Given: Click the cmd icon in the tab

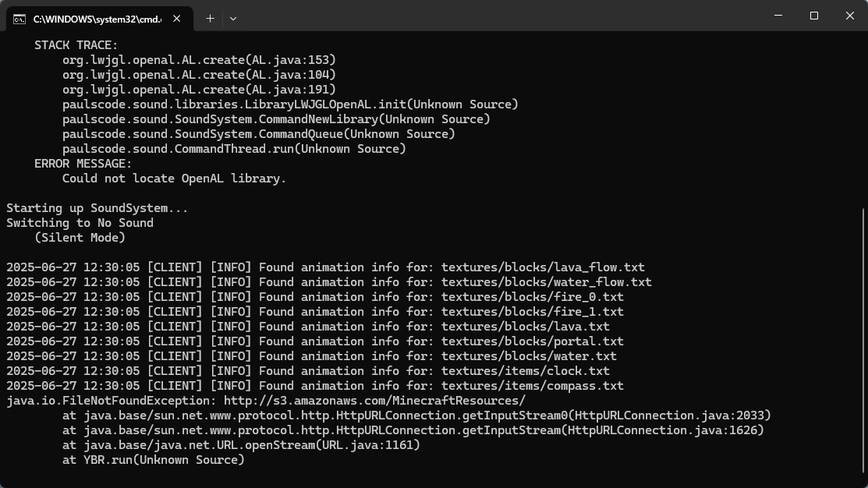Looking at the screenshot, I should pos(19,19).
